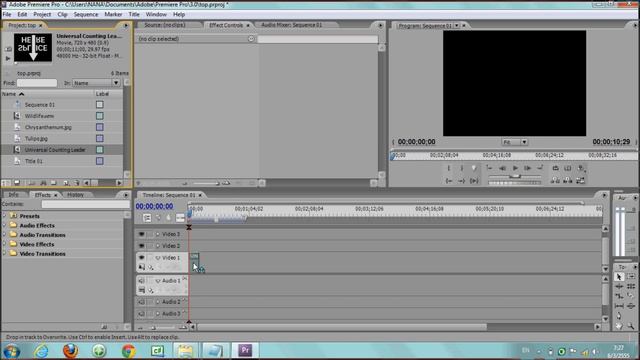Screen dimensions: 640x360
Task: Select the Zoom magnifier tool
Action: click(x=631, y=326)
